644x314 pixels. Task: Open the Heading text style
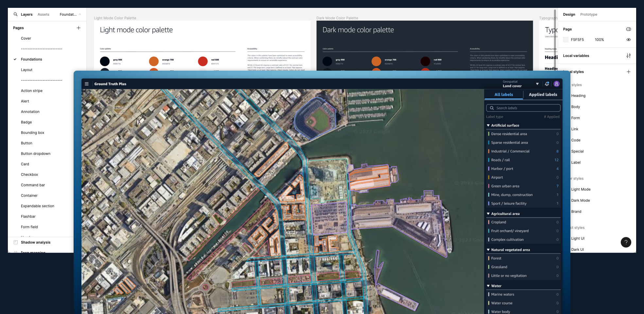578,96
